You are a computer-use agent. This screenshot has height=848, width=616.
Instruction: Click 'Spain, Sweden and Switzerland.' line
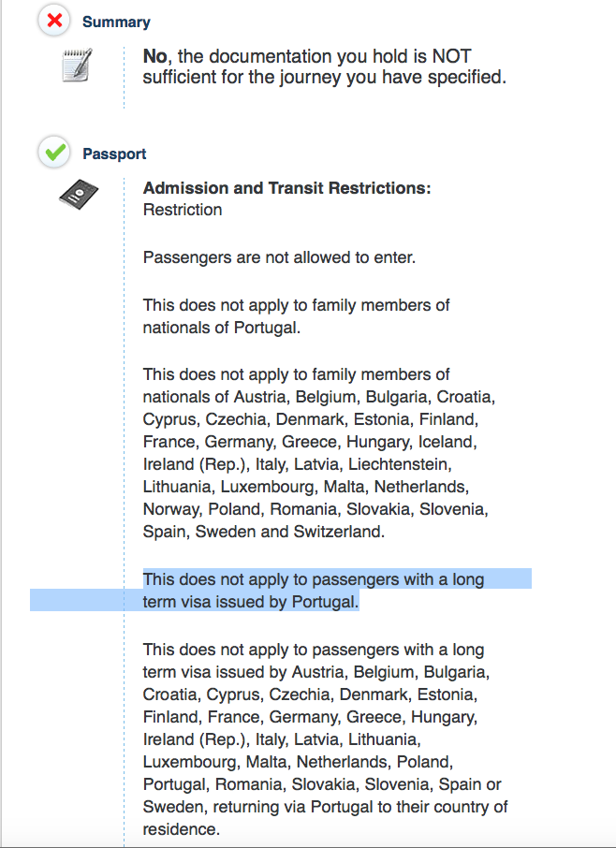click(x=264, y=532)
